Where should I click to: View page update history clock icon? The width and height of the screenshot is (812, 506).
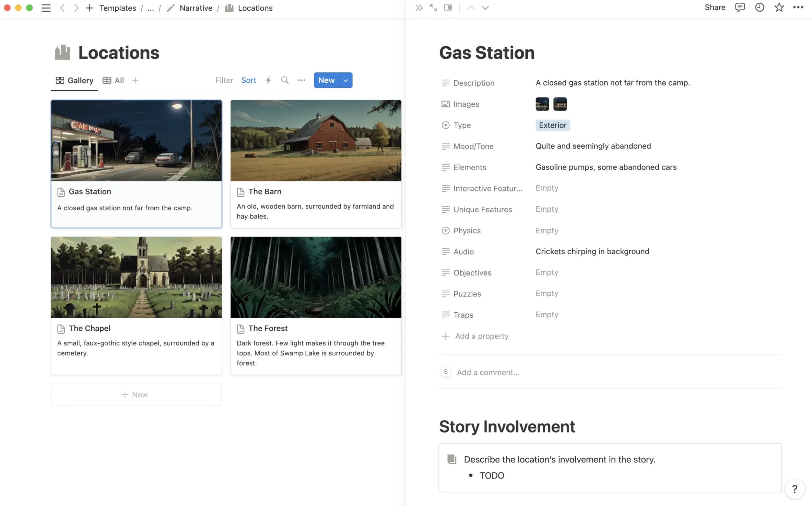759,8
